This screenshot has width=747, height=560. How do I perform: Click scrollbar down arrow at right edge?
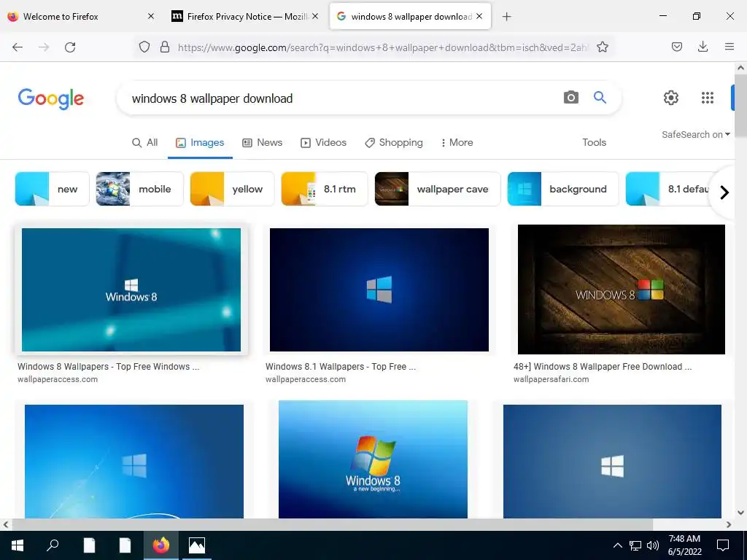click(740, 513)
